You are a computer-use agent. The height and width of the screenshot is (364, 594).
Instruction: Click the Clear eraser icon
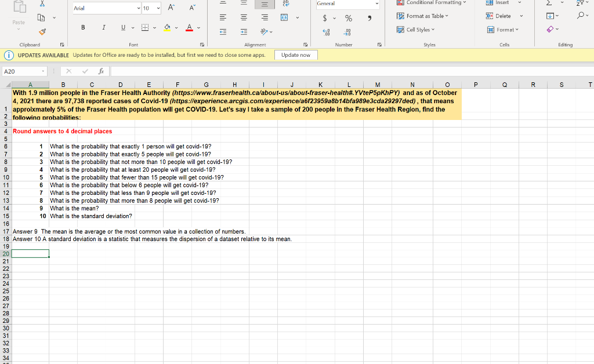pos(550,29)
